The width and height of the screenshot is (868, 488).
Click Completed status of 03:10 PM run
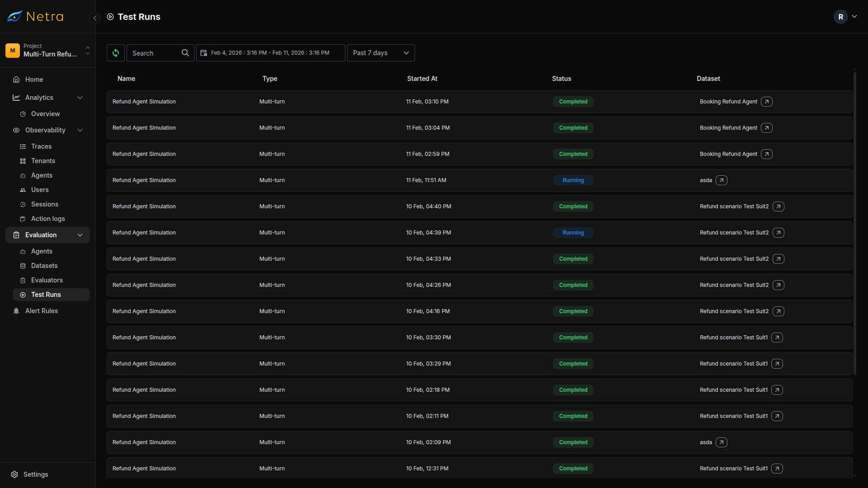tap(573, 102)
